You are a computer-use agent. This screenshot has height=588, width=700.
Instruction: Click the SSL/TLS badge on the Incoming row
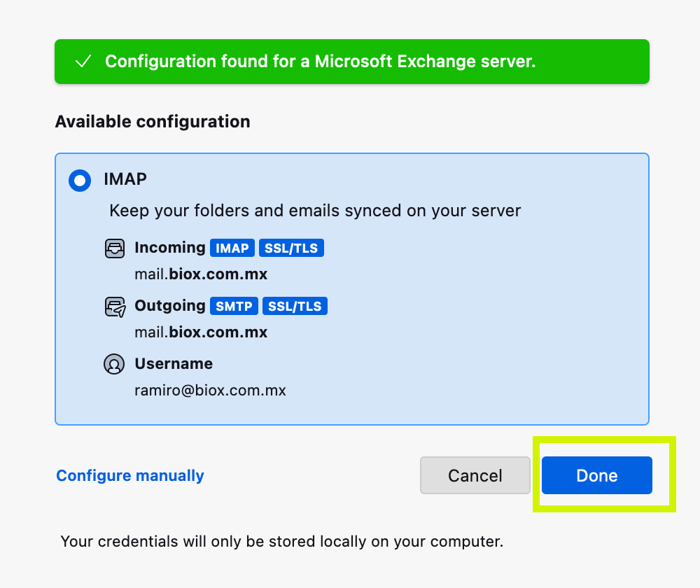tap(292, 248)
